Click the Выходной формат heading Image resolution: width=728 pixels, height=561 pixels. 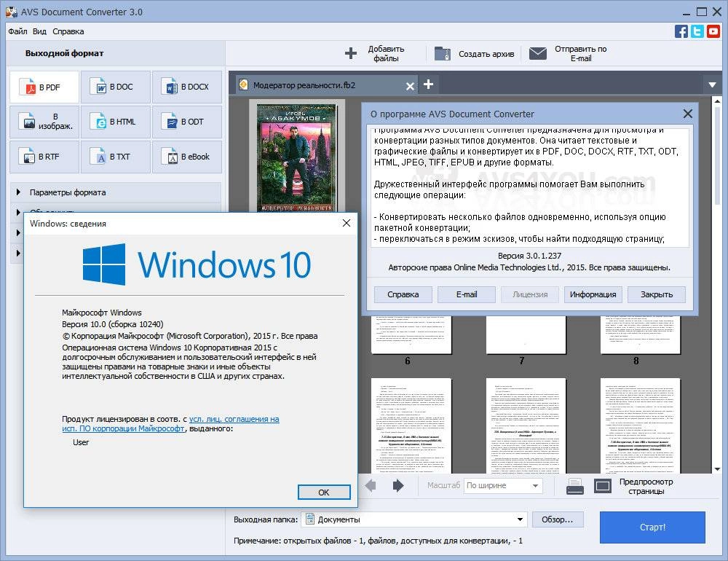point(65,53)
